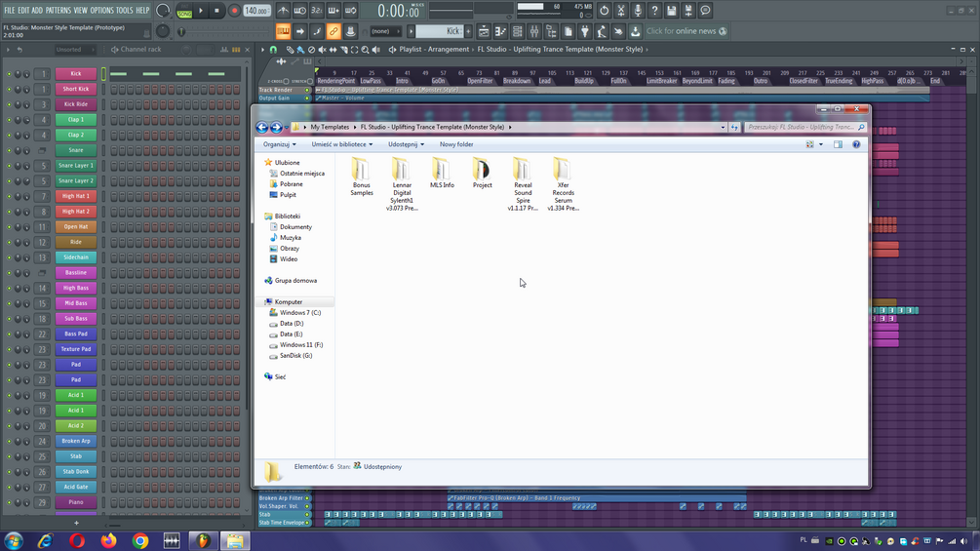
Task: Mute the Short Kick channel LED
Action: 9,89
